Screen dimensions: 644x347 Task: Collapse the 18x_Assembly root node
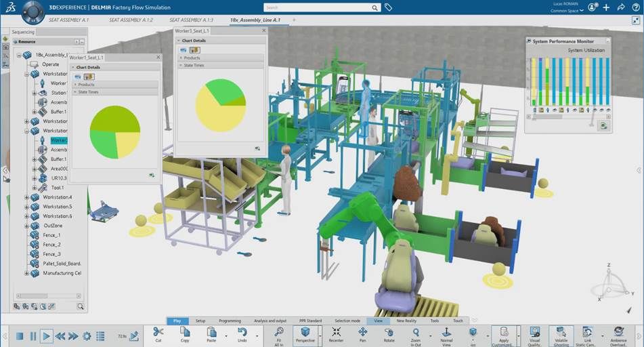[x=19, y=55]
